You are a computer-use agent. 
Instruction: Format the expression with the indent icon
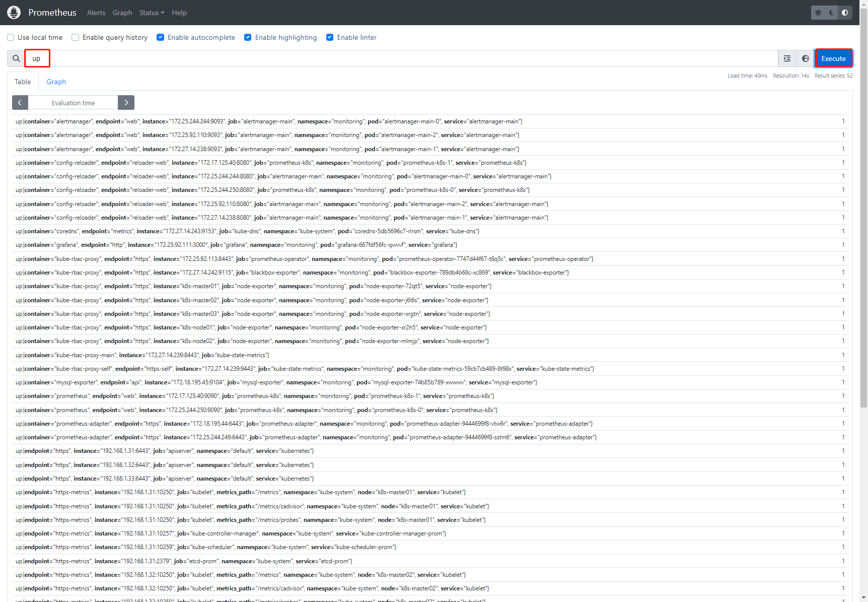[x=787, y=58]
